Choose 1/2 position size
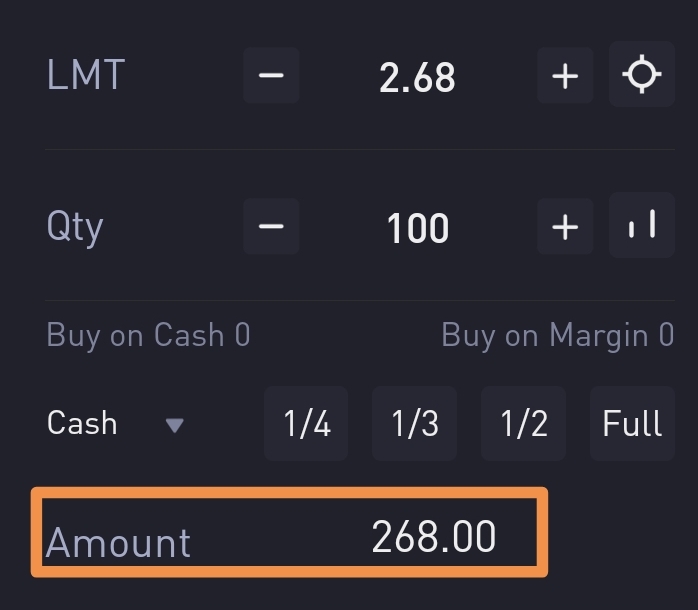The image size is (698, 610). pos(524,424)
